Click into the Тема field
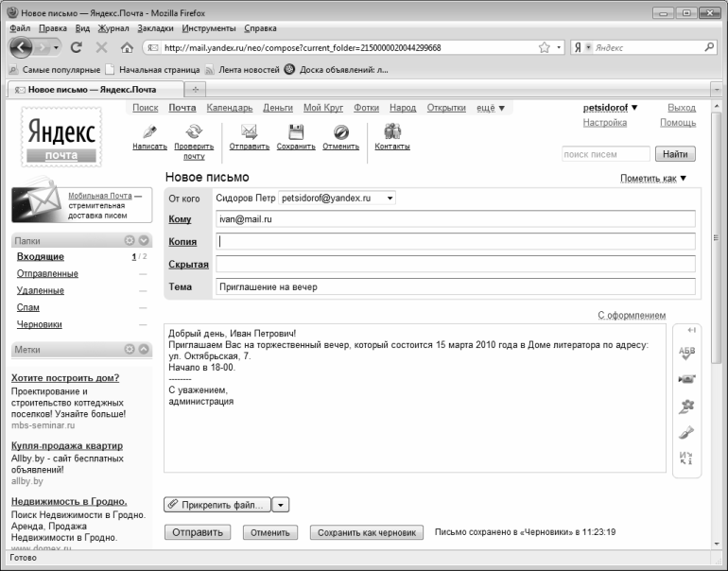 click(x=456, y=286)
